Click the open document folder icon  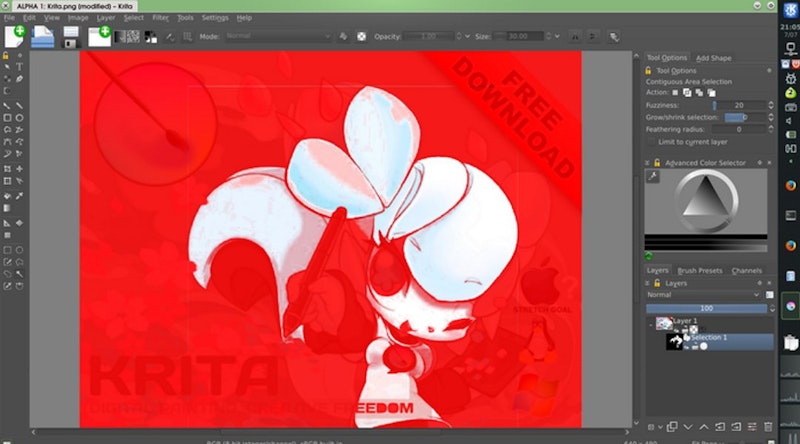42,37
